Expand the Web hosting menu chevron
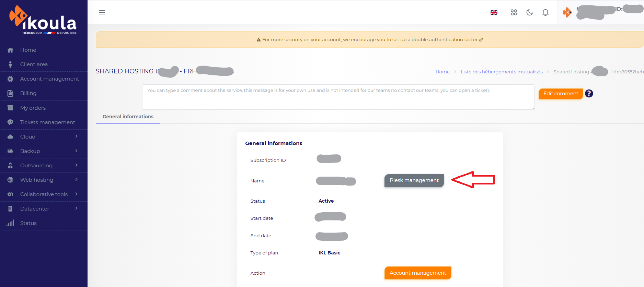The height and width of the screenshot is (287, 644). tap(76, 180)
